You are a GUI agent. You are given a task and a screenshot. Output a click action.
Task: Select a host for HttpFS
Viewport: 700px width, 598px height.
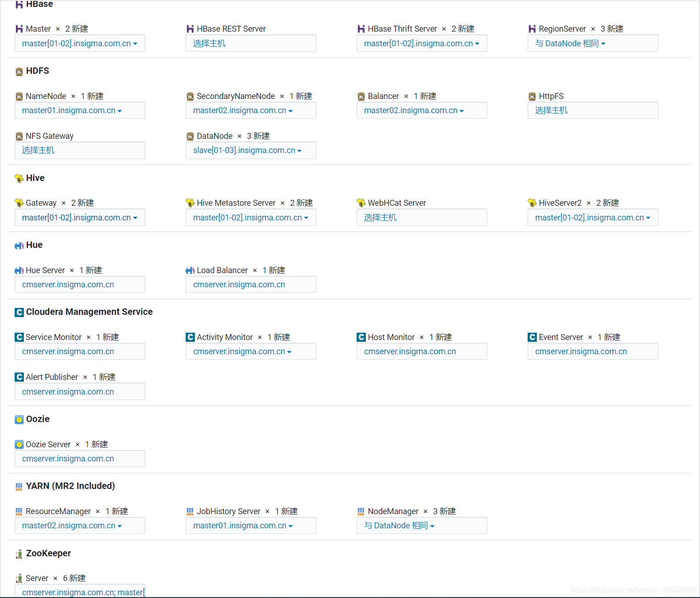coord(593,110)
